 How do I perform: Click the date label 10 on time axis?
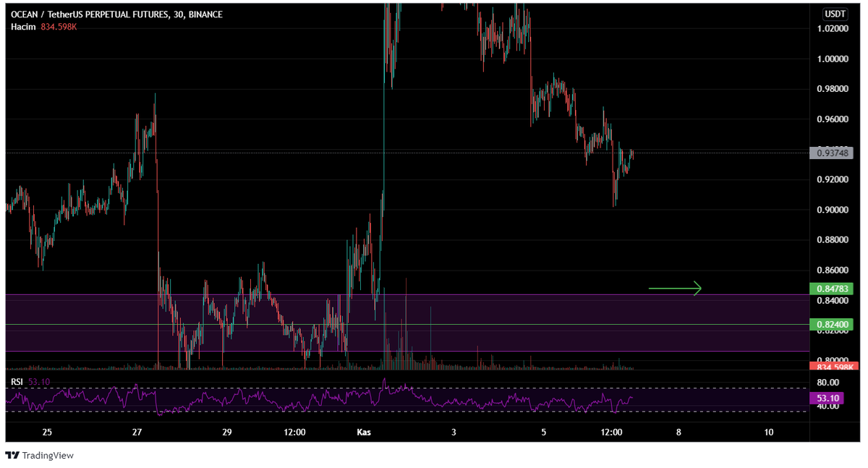(768, 433)
